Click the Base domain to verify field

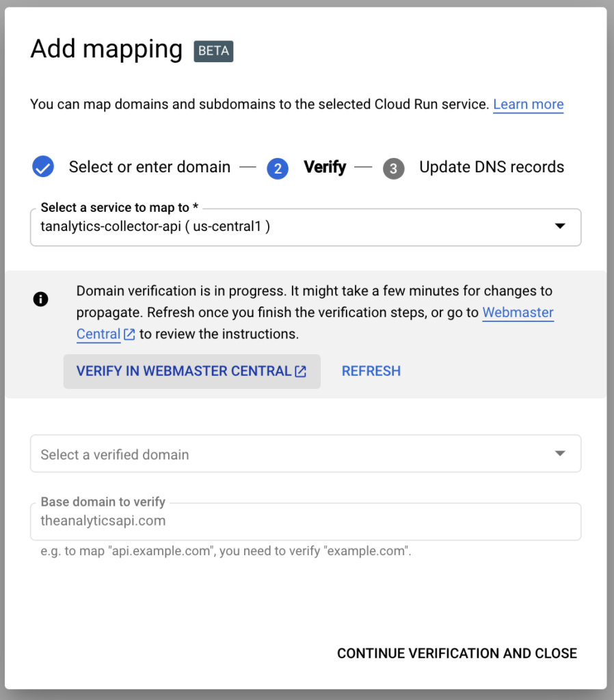coord(305,522)
